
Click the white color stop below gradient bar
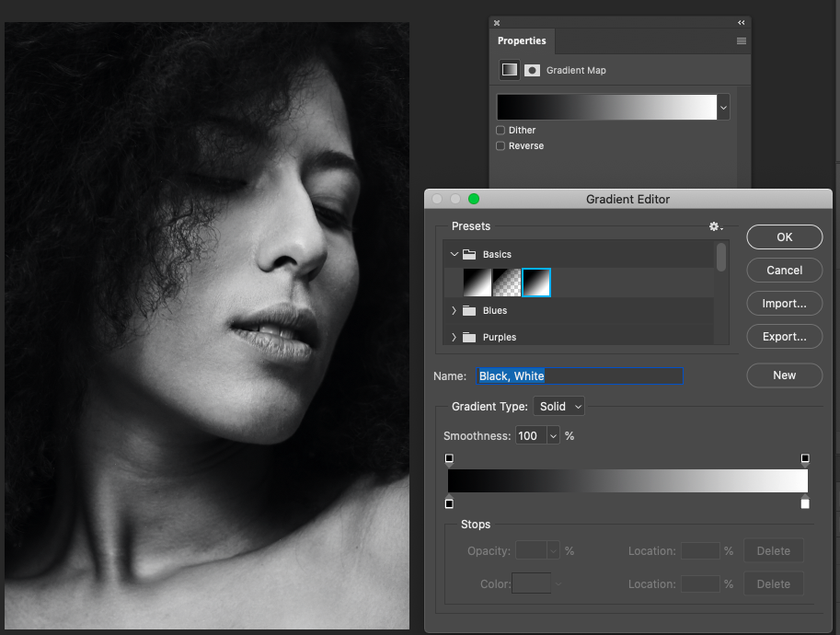click(x=804, y=503)
